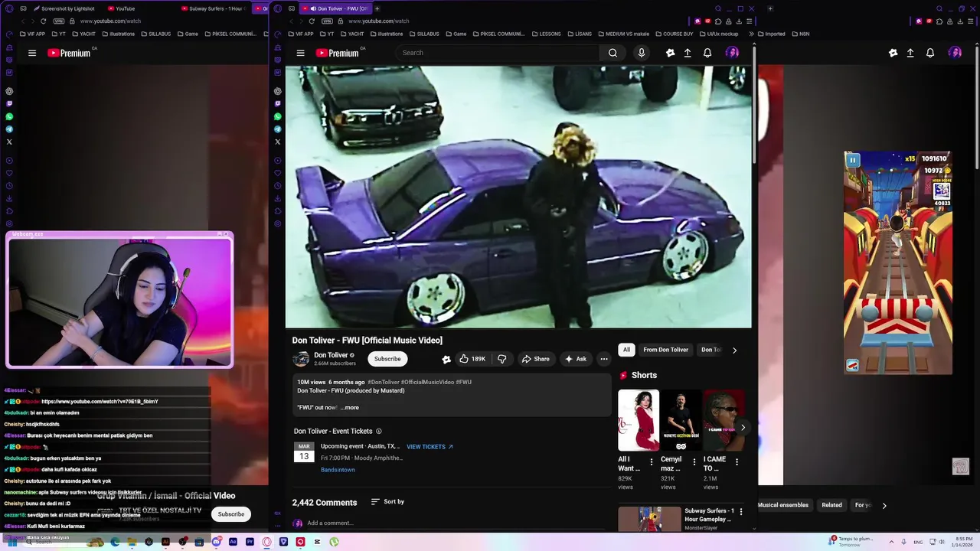The height and width of the screenshot is (551, 980).
Task: Select 'Musical ensembles' chip in right window
Action: [x=782, y=505]
